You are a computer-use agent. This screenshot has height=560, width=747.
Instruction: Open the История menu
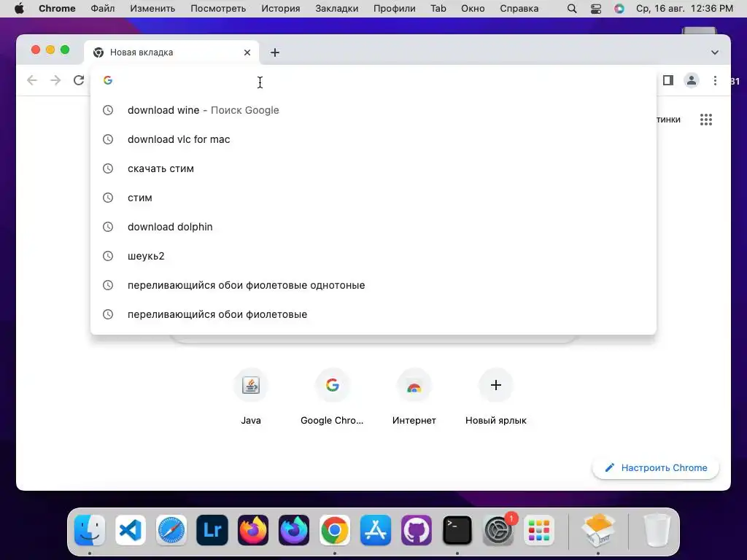[281, 9]
